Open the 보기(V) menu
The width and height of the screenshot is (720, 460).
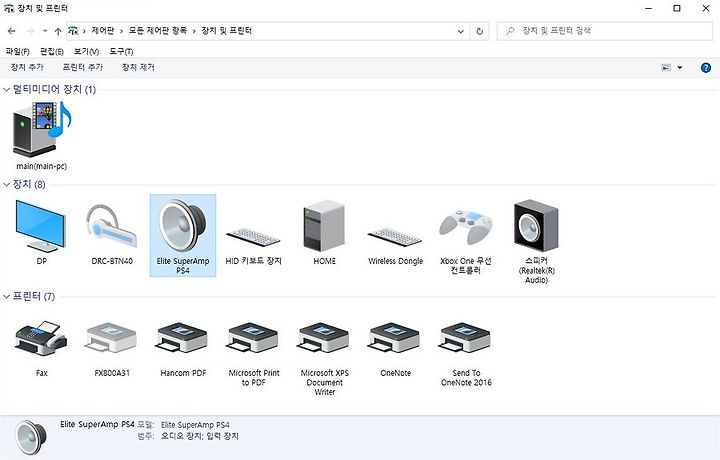86,51
